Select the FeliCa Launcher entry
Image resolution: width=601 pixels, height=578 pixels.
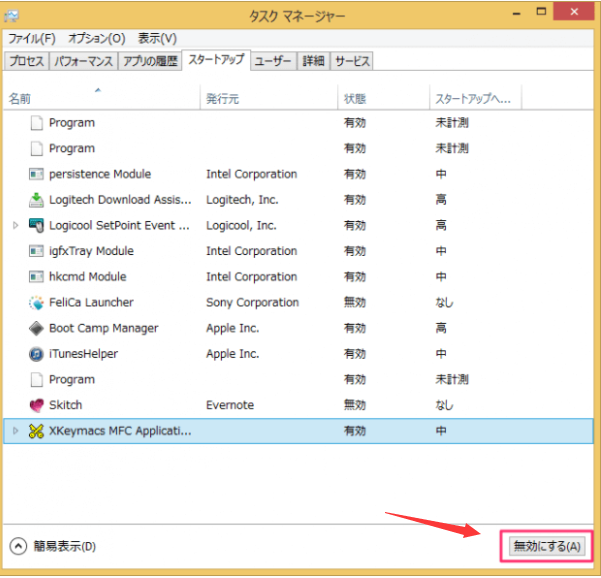(91, 303)
